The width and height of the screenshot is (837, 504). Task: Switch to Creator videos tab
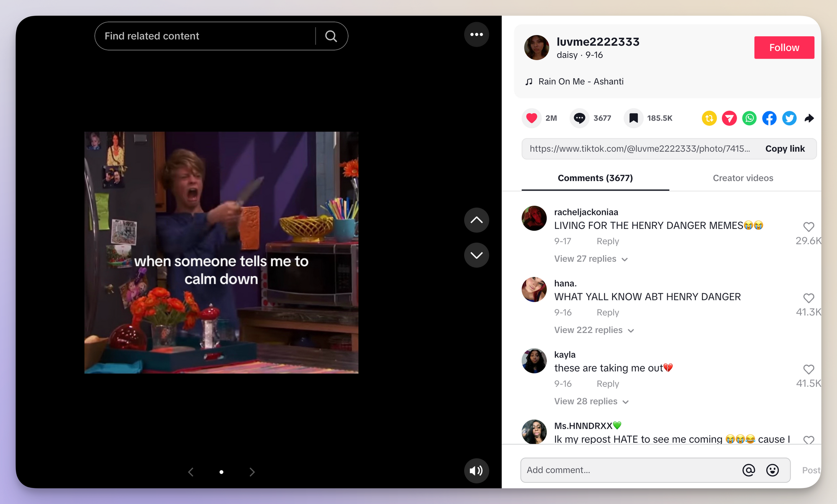(743, 178)
